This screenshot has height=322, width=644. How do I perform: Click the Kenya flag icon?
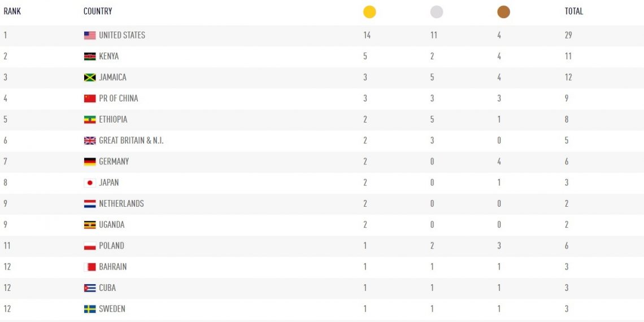pos(90,56)
